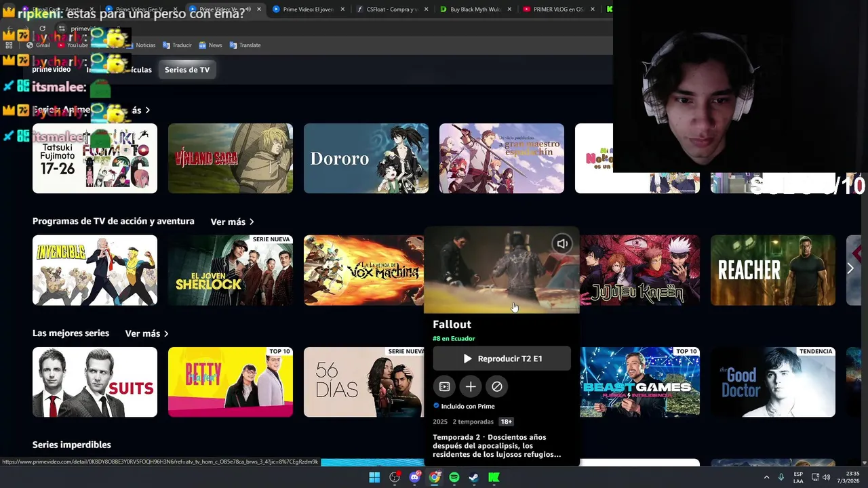Screen dimensions: 868x488
Task: Open the Dororo anime thumbnail
Action: click(366, 159)
